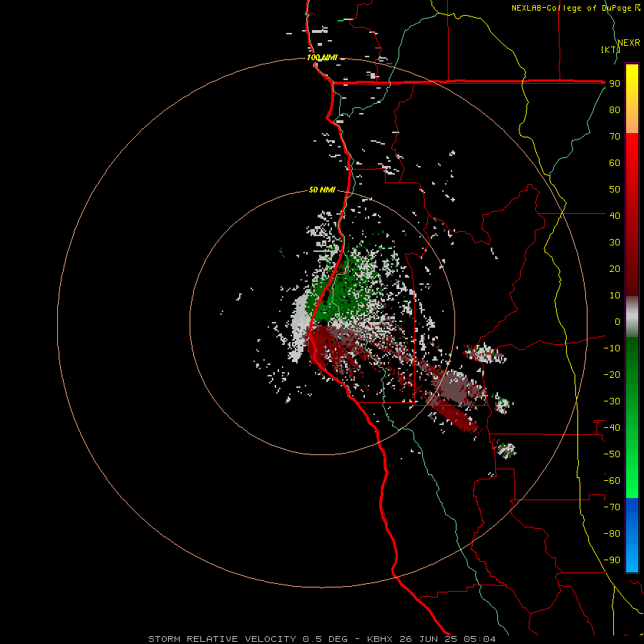644x644 pixels.
Task: Click the positive 50 scale value
Action: (615, 190)
